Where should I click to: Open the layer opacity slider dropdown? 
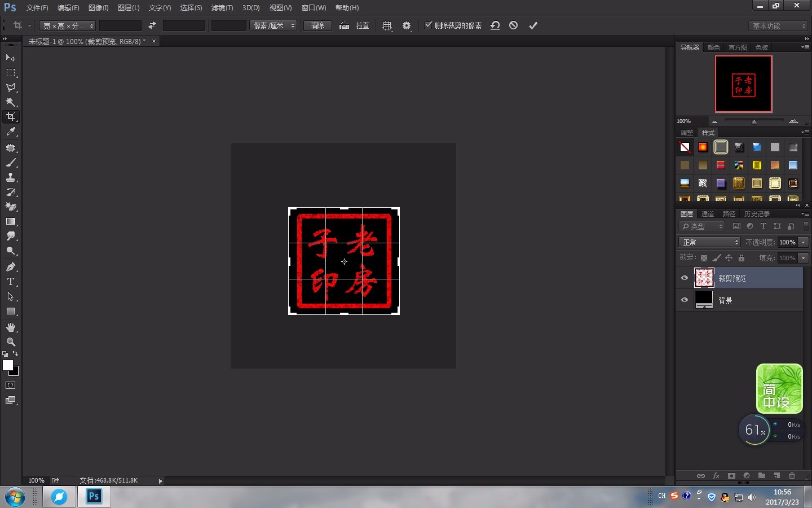804,242
